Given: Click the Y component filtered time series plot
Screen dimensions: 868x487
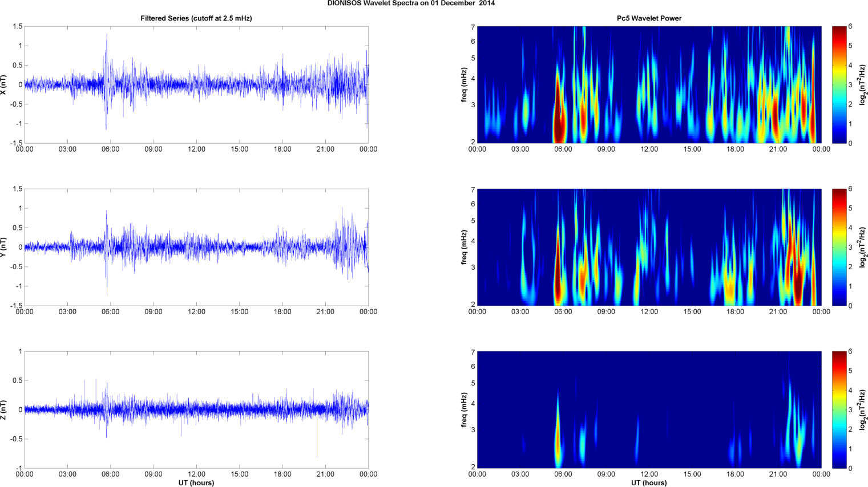Looking at the screenshot, I should click(x=196, y=247).
